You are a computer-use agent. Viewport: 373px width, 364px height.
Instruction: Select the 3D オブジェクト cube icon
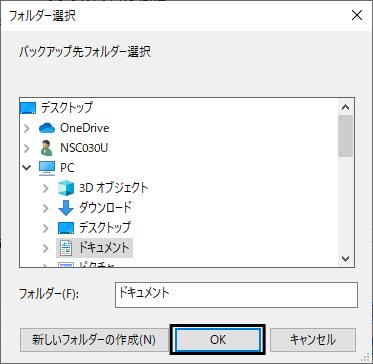[x=66, y=188]
